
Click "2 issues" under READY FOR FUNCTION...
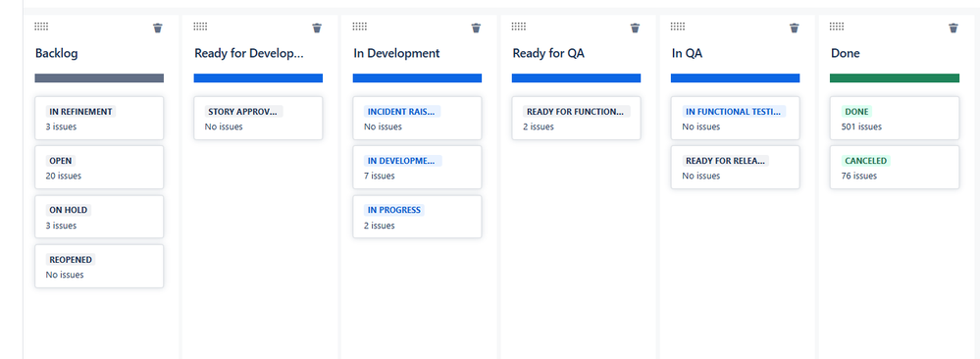click(539, 127)
